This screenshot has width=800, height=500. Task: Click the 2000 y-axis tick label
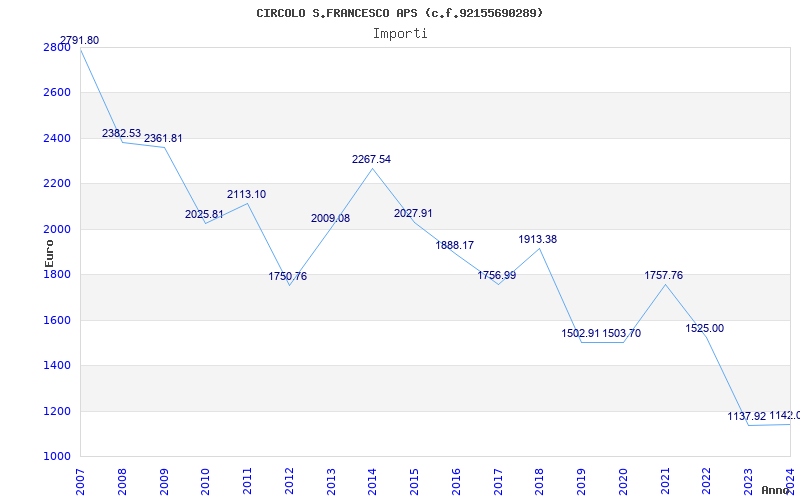coord(56,230)
